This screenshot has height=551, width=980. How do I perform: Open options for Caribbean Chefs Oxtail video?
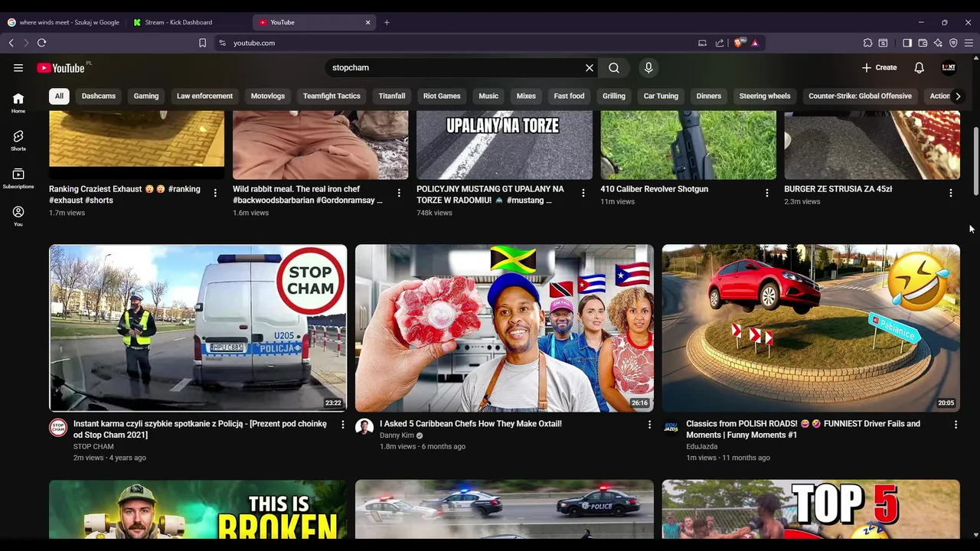(649, 425)
